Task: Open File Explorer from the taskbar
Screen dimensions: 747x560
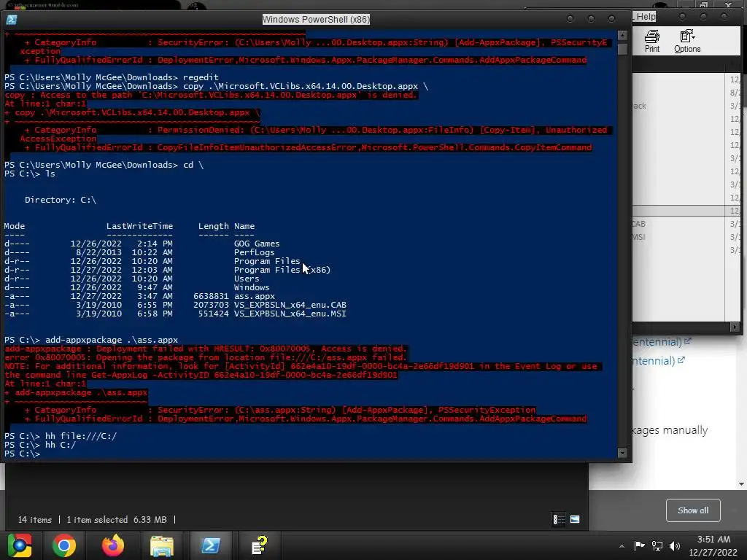Action: 162,545
